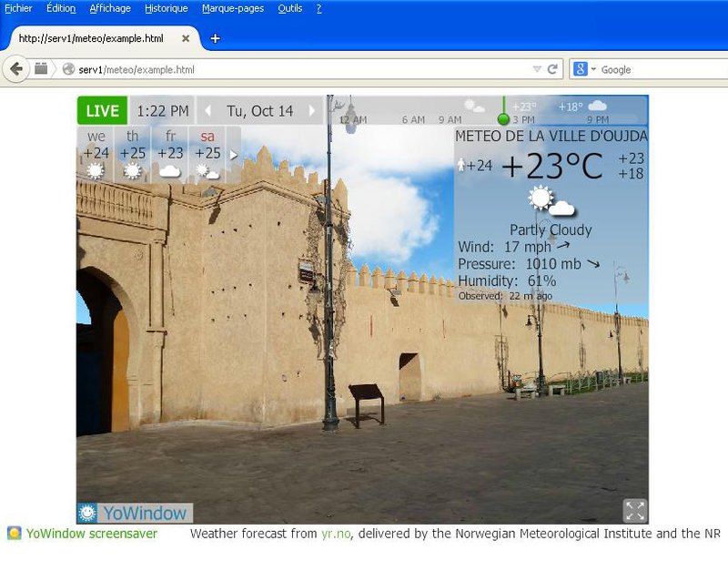The width and height of the screenshot is (728, 571).
Task: Click the page reload icon in address bar
Action: pos(552,69)
